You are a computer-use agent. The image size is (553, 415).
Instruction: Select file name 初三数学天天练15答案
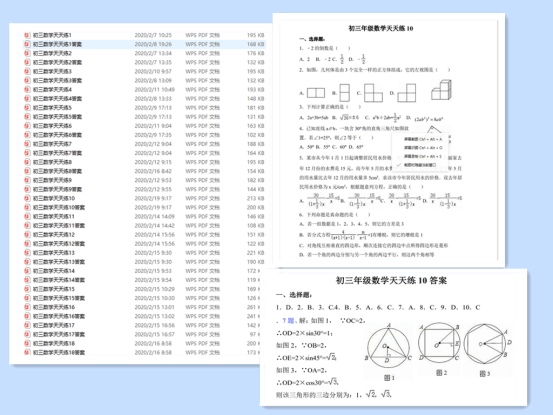click(59, 298)
